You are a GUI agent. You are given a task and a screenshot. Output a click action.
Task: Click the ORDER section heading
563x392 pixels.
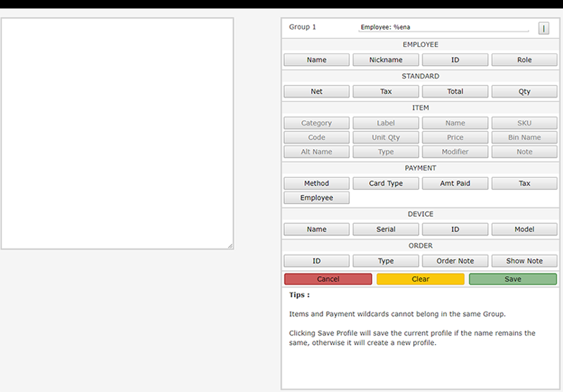click(420, 246)
